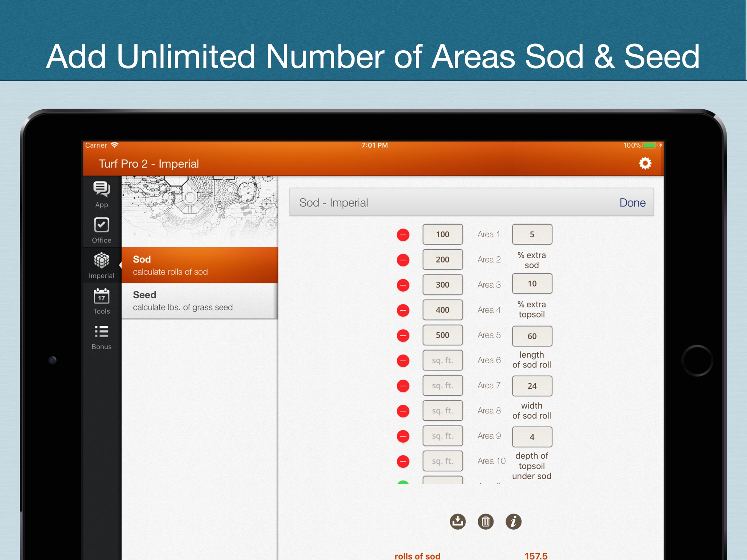
Task: Select the Sod calculator menu item
Action: pos(200,265)
